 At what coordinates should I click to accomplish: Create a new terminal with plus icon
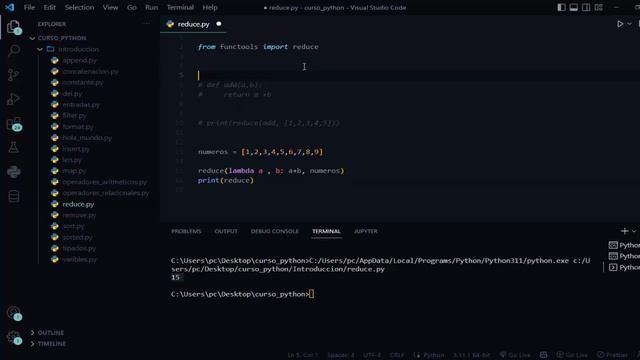point(624,231)
